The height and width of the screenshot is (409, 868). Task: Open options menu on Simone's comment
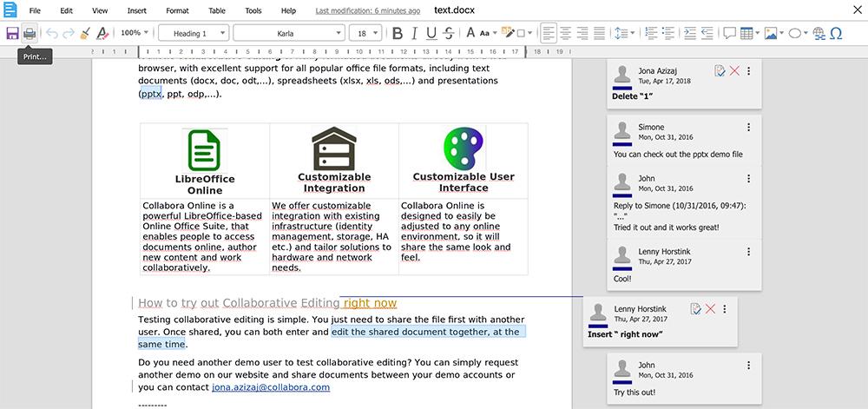pyautogui.click(x=748, y=128)
